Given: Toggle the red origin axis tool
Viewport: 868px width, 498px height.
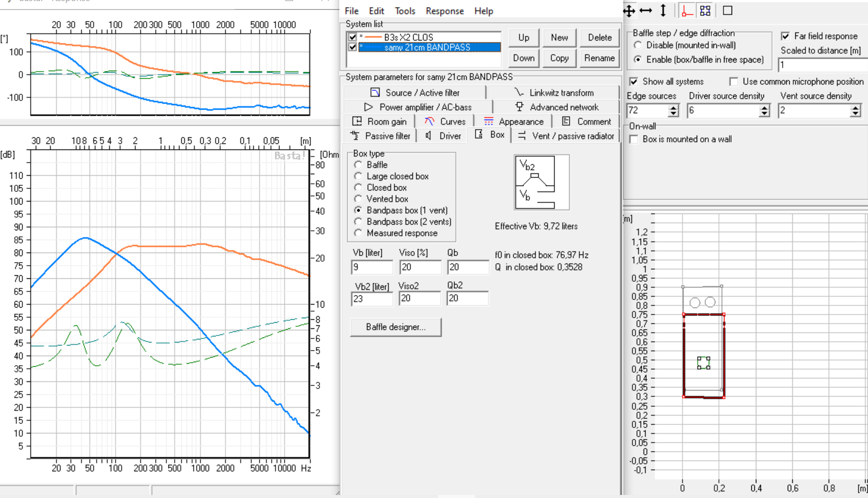Looking at the screenshot, I should tap(687, 11).
